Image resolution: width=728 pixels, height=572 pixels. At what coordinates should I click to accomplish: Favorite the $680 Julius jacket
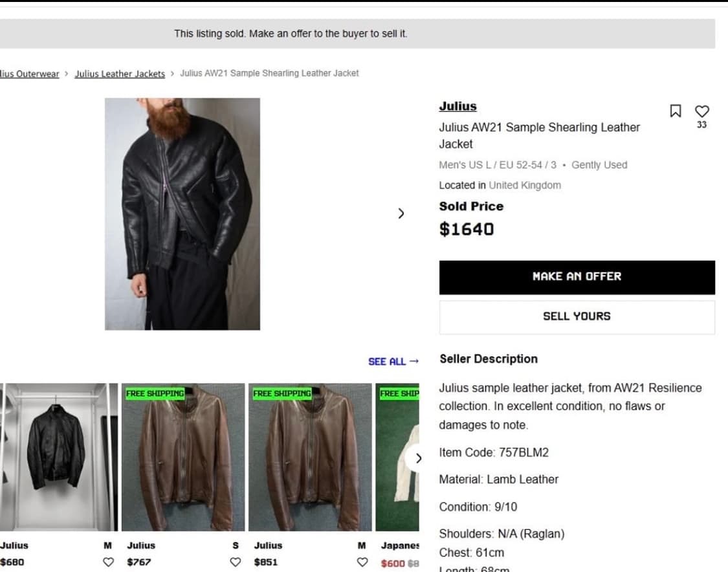pos(109,562)
